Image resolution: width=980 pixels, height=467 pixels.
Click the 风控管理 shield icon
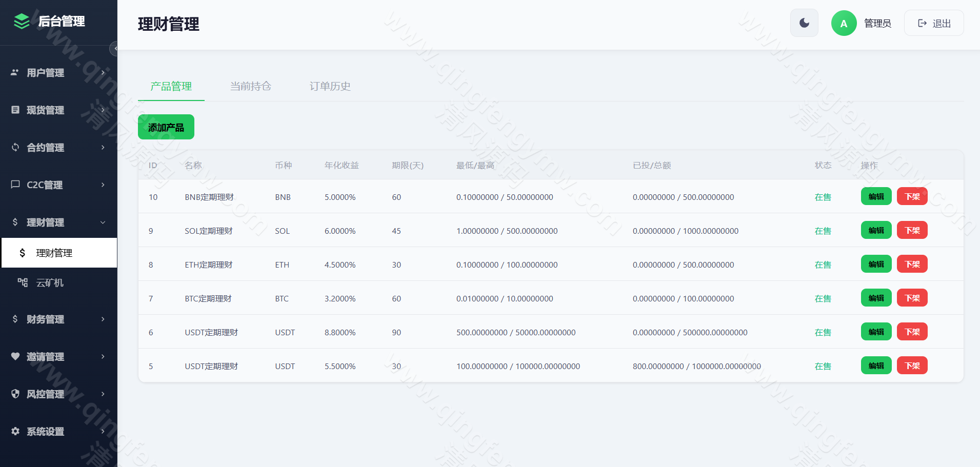coord(15,394)
